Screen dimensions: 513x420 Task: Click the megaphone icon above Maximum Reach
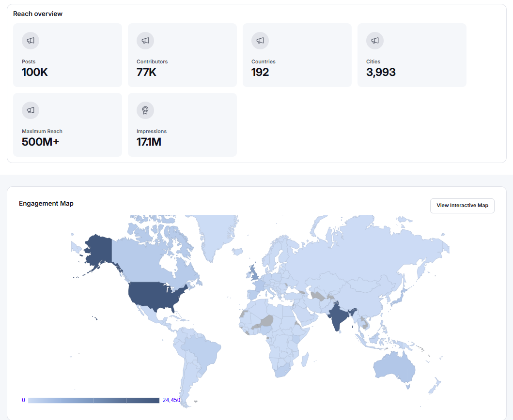pyautogui.click(x=31, y=110)
